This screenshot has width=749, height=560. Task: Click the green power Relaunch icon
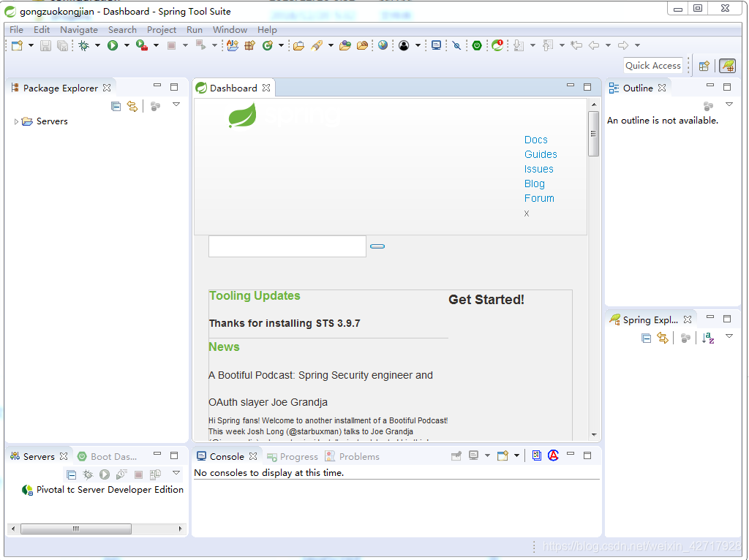(477, 45)
